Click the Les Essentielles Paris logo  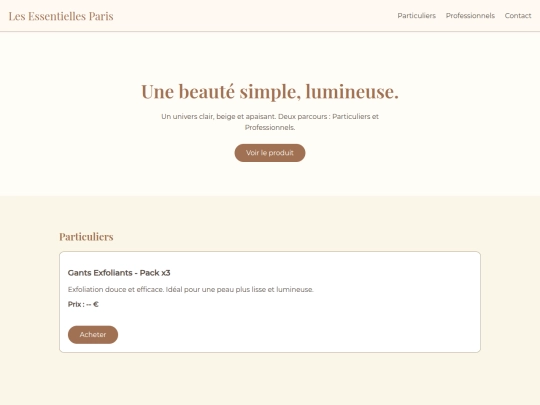(61, 16)
